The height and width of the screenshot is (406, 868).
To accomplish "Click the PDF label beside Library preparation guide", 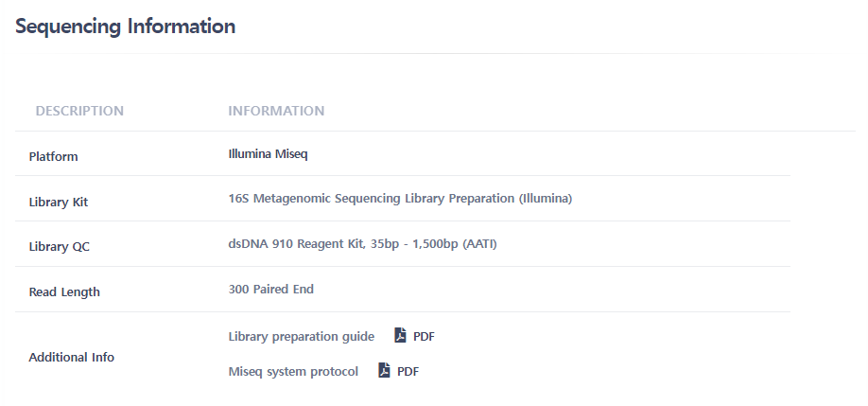I will click(424, 337).
